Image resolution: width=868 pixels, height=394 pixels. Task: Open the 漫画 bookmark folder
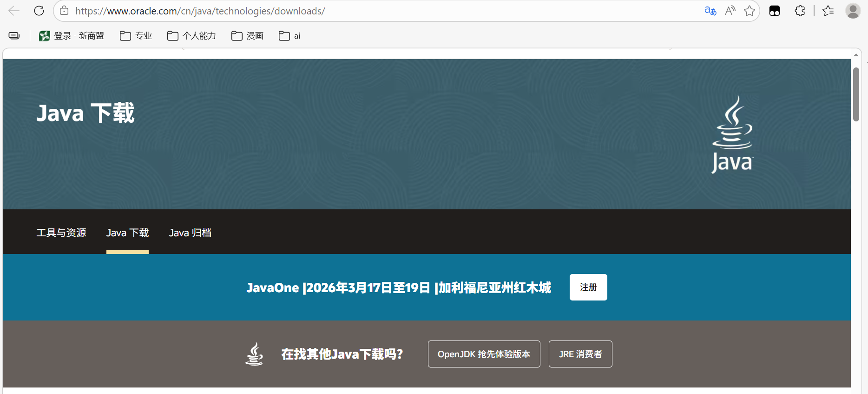[x=247, y=36]
